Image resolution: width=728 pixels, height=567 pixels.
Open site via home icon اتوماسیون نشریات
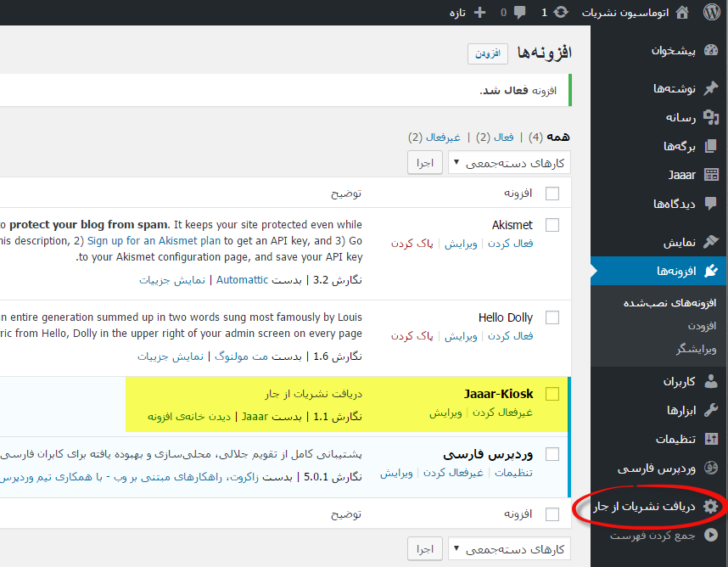682,12
